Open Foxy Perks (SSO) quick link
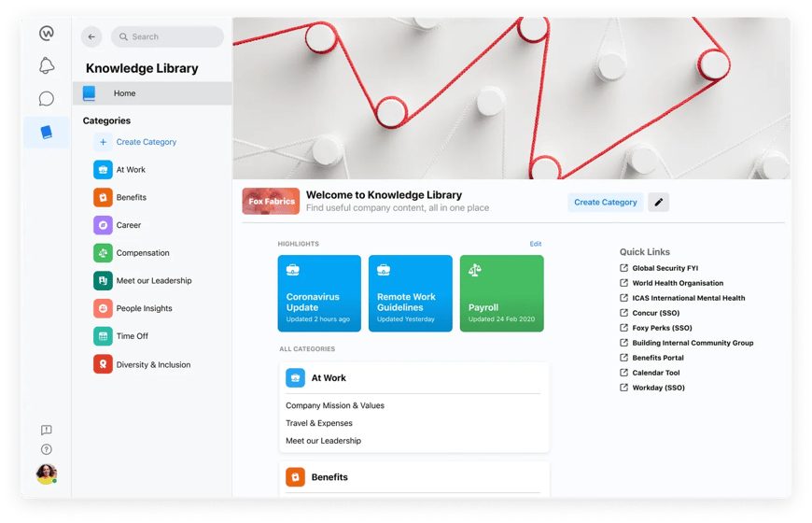The image size is (812, 523). (662, 328)
